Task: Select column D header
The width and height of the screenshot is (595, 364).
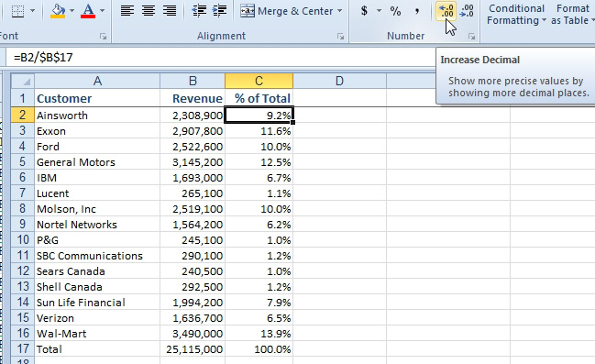Action: (339, 81)
